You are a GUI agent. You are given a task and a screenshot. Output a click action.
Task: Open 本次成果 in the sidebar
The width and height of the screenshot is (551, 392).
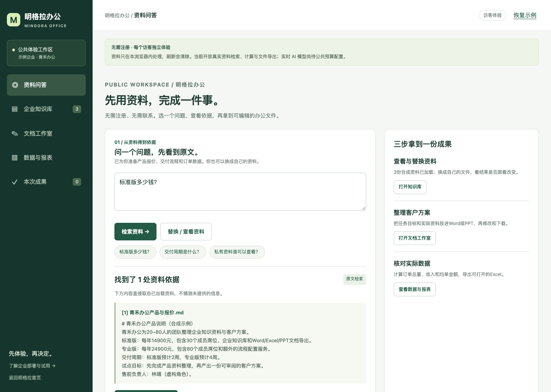coord(46,182)
